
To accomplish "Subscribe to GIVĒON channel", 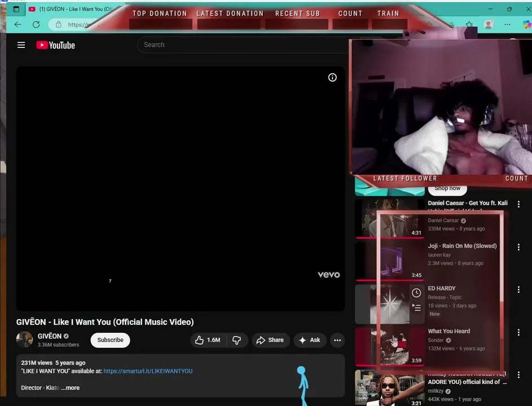I will coord(110,340).
